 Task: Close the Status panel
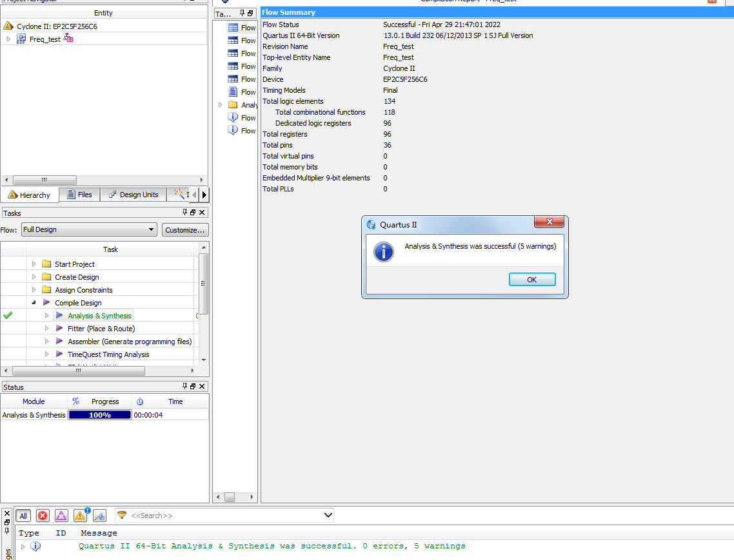click(202, 386)
